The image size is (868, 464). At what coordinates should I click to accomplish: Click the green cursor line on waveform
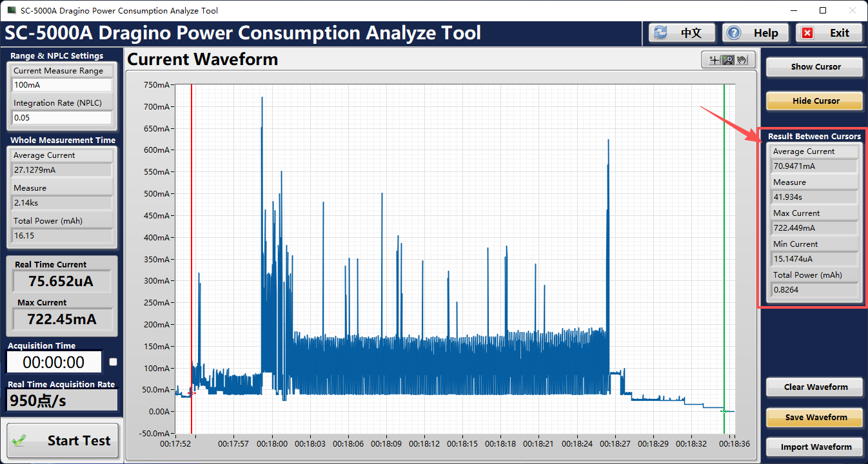[x=724, y=258]
